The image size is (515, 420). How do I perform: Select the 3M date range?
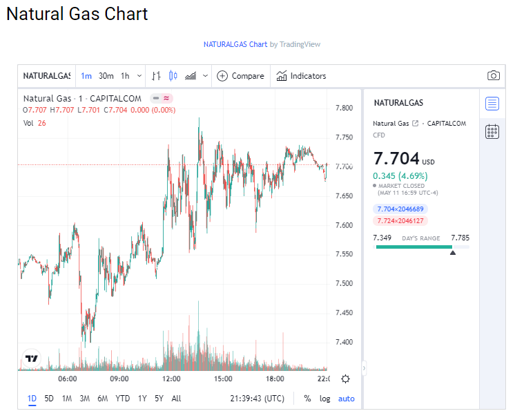pyautogui.click(x=84, y=399)
